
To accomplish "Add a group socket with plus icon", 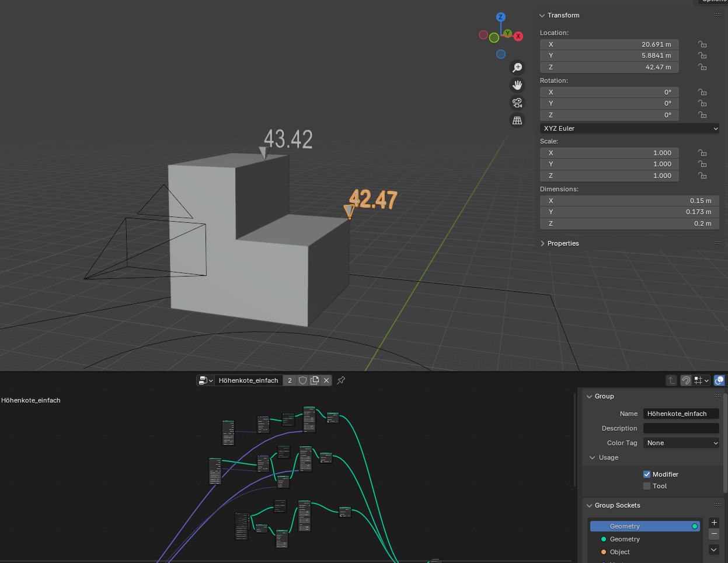I will pos(714,523).
